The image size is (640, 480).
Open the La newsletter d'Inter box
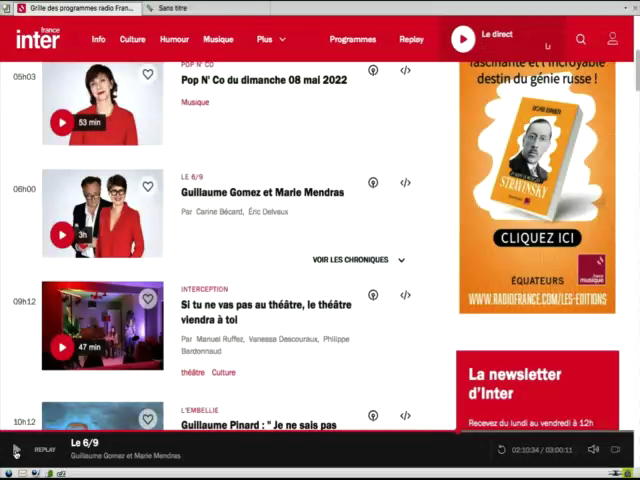click(537, 390)
